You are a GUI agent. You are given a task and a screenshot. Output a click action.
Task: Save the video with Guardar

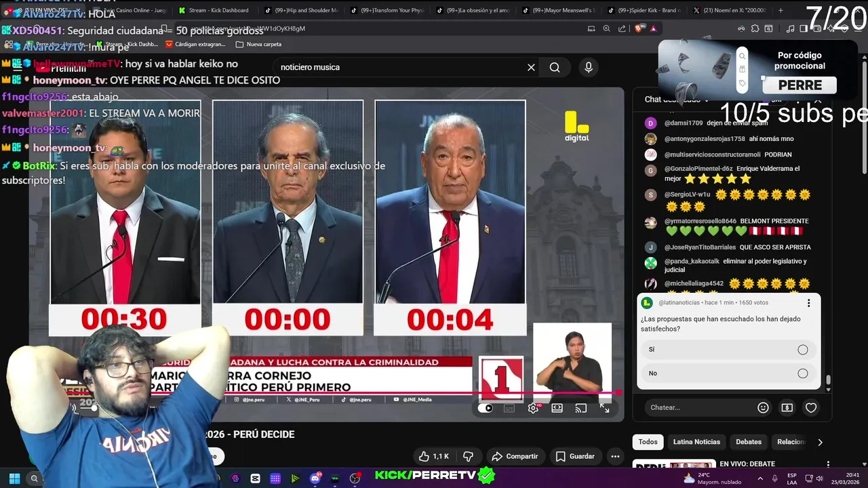pos(575,456)
